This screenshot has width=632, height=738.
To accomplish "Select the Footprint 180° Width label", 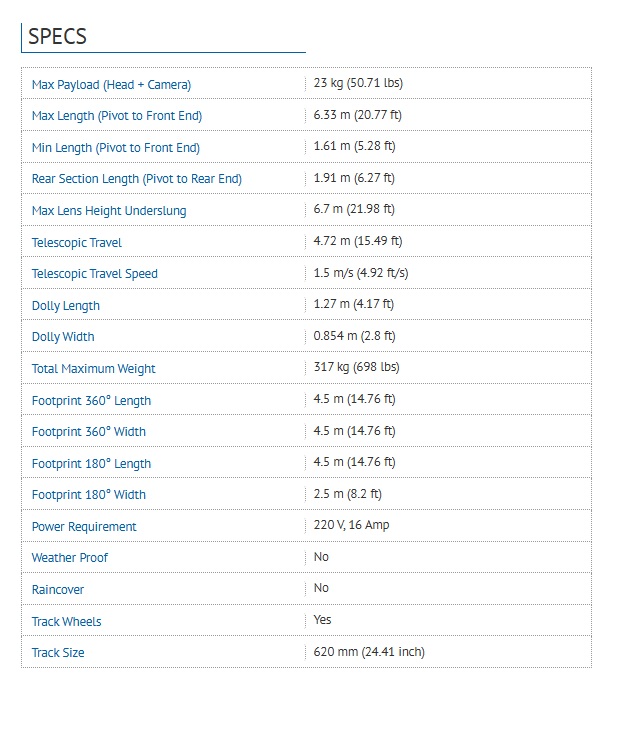I will pyautogui.click(x=89, y=495).
